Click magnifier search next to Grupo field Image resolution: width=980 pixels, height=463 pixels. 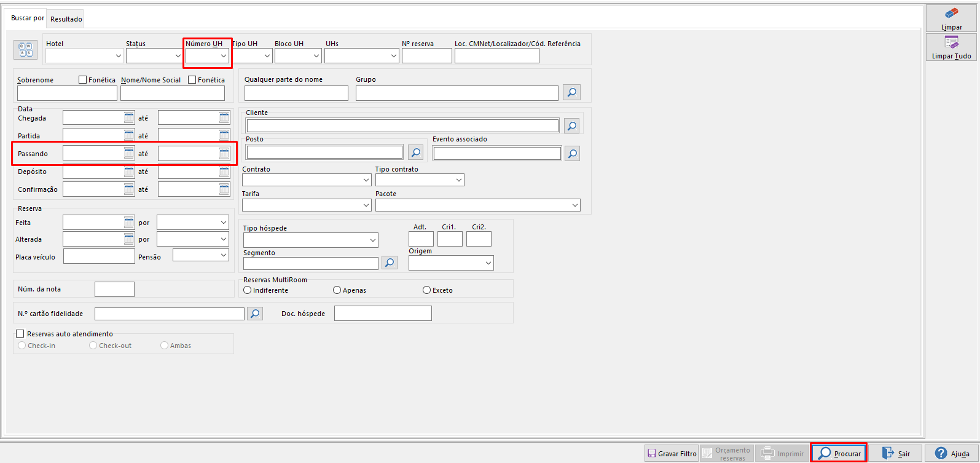[x=571, y=92]
